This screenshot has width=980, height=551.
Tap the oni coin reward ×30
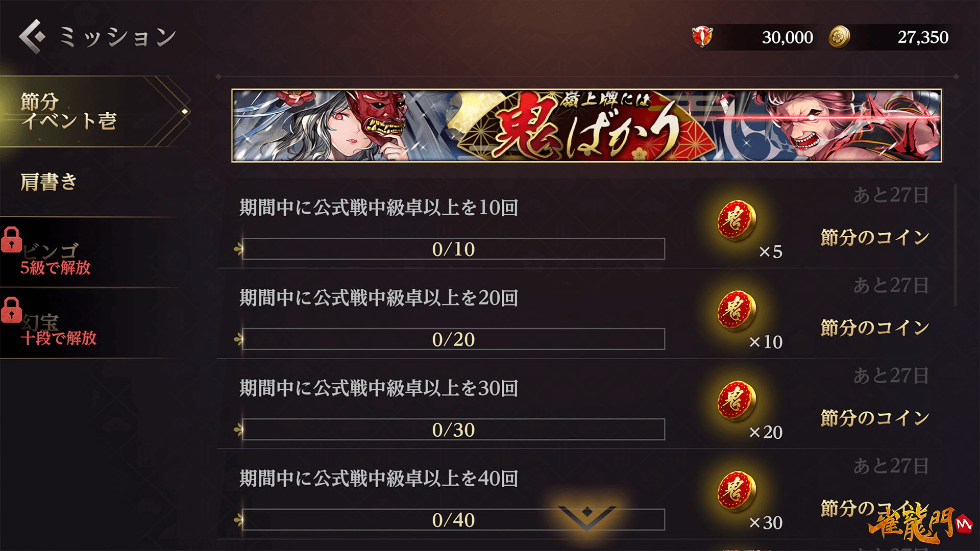736,491
